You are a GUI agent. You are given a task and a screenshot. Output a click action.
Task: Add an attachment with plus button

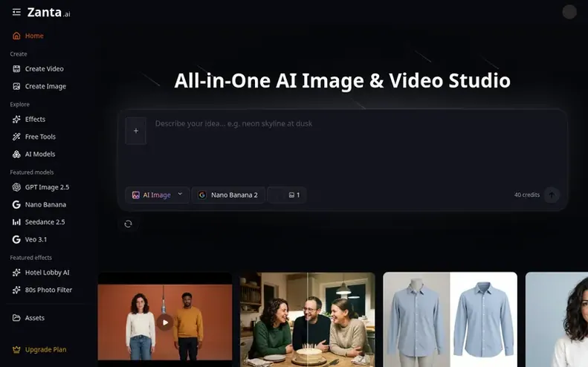coord(136,131)
